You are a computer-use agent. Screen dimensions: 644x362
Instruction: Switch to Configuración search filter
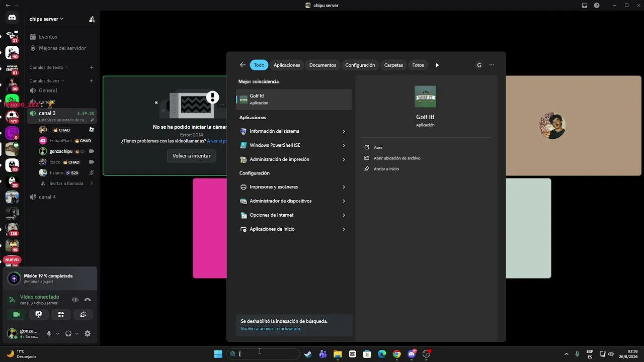360,65
